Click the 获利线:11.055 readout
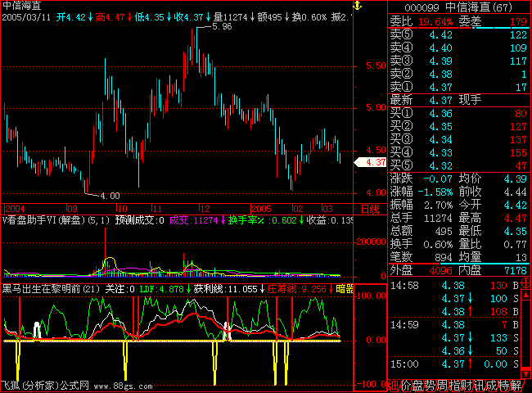 229,289
